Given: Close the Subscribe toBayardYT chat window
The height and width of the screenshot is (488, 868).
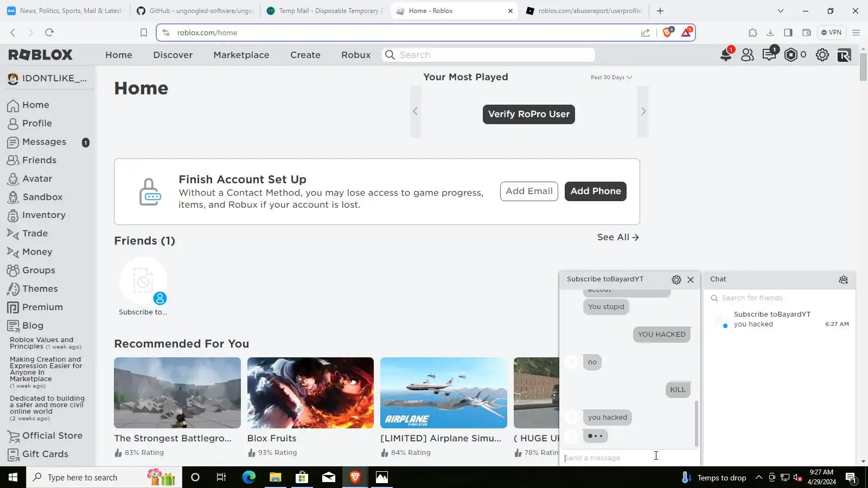Looking at the screenshot, I should tap(691, 280).
